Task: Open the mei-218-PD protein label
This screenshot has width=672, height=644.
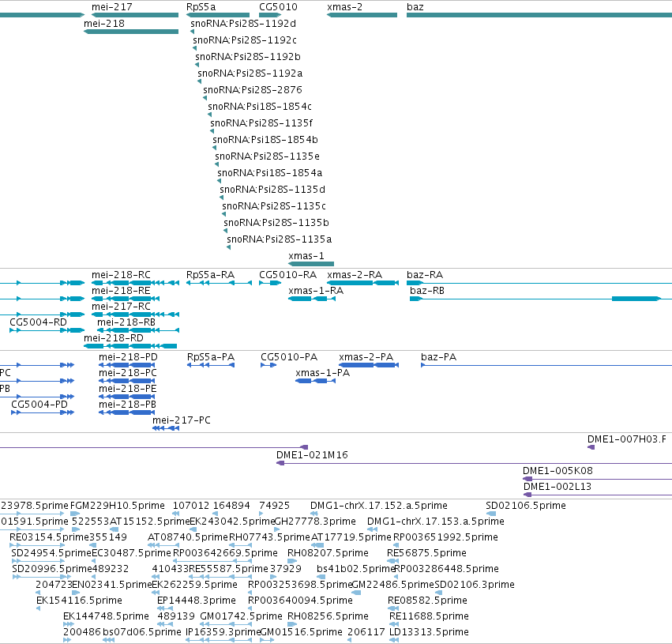Action: [x=128, y=357]
